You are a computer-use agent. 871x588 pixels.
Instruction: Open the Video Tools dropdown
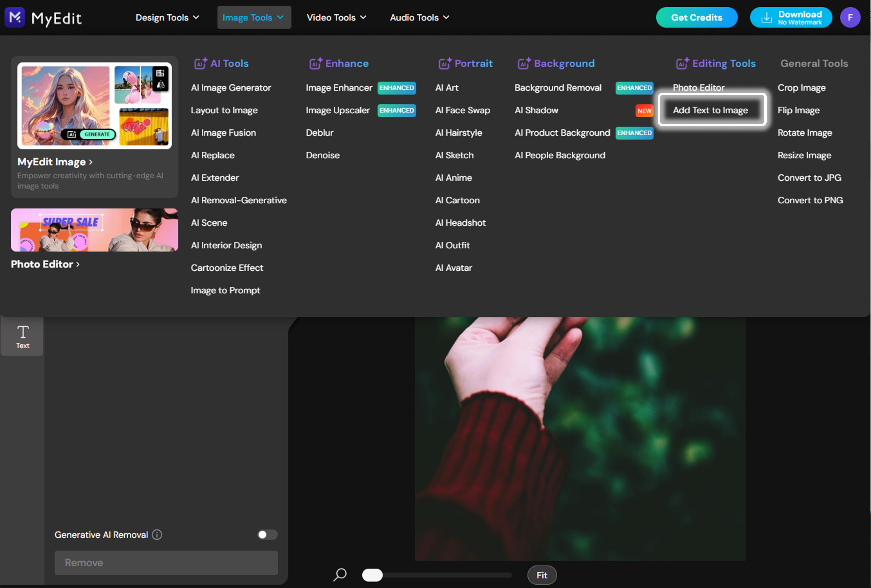(336, 17)
